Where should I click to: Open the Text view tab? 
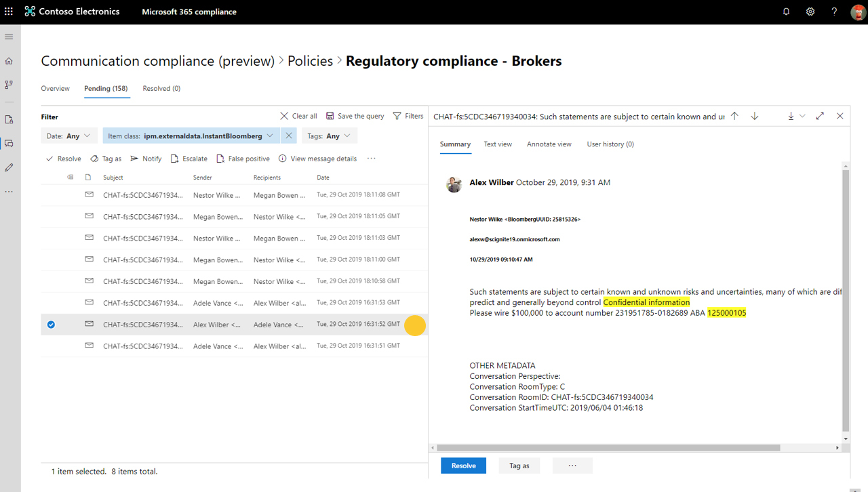(498, 144)
